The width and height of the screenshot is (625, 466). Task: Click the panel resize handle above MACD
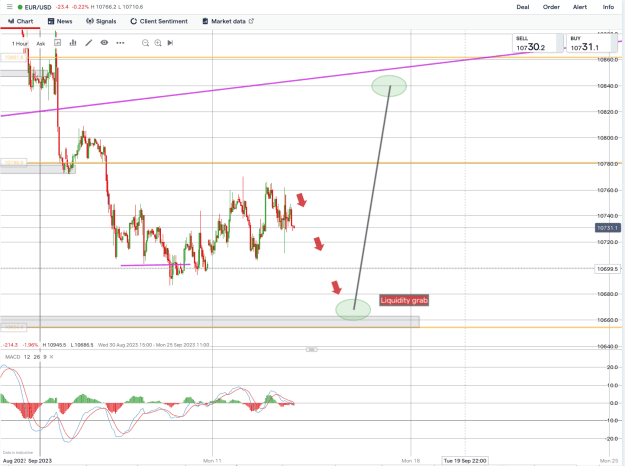(x=312, y=350)
